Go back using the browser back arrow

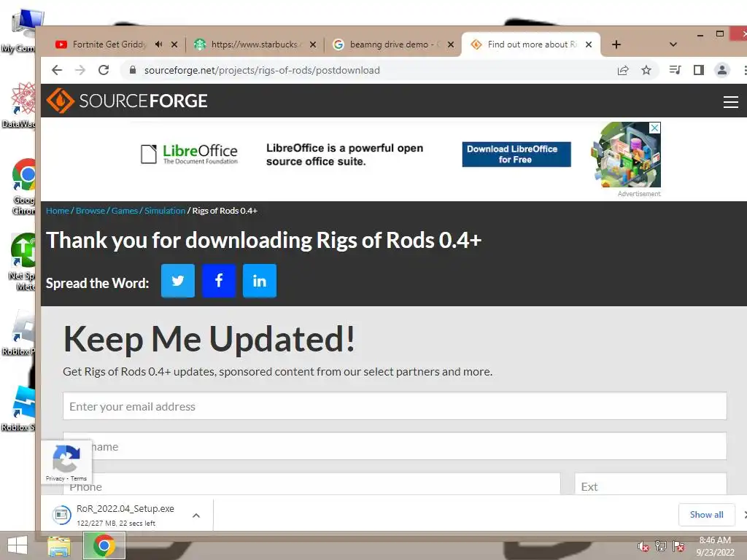point(57,71)
